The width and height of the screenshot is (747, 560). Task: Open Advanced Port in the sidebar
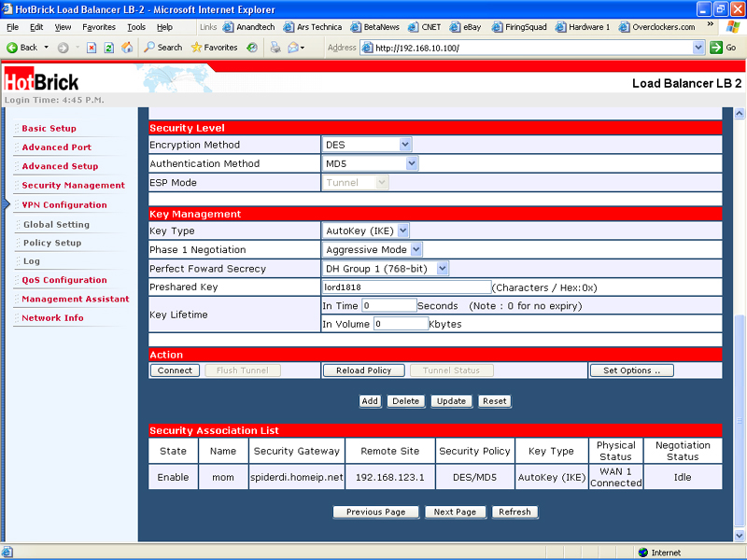point(57,147)
